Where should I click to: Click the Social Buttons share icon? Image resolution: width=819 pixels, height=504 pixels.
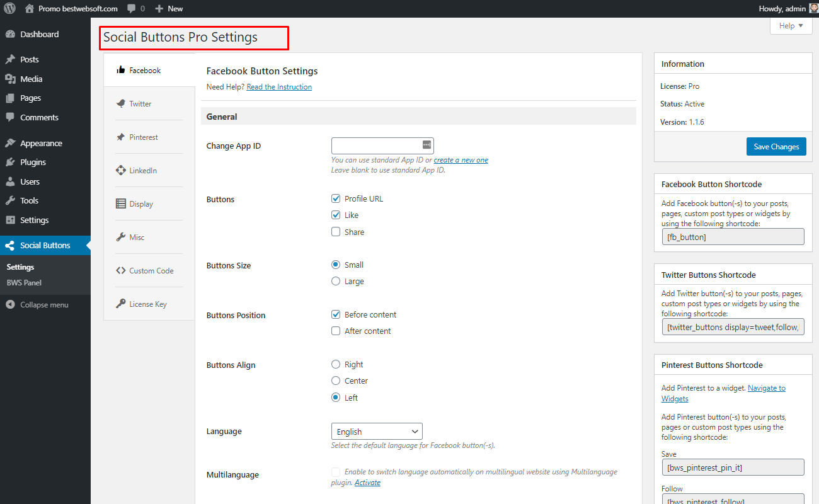coord(10,246)
